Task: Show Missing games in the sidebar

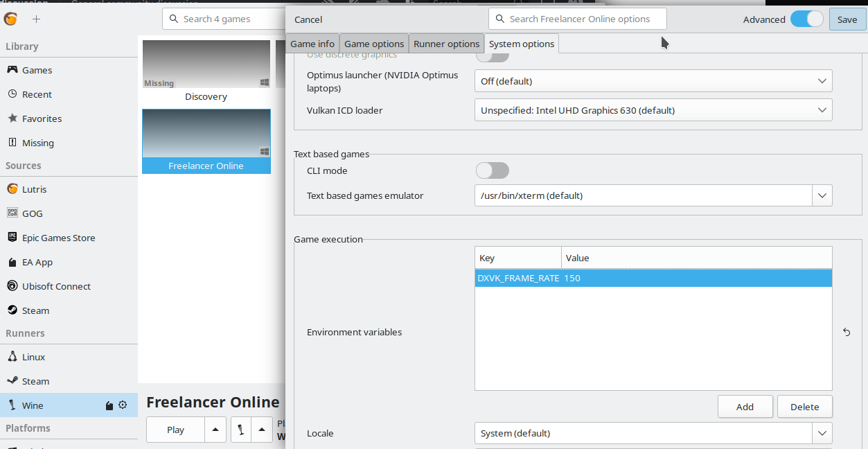Action: click(x=69, y=143)
